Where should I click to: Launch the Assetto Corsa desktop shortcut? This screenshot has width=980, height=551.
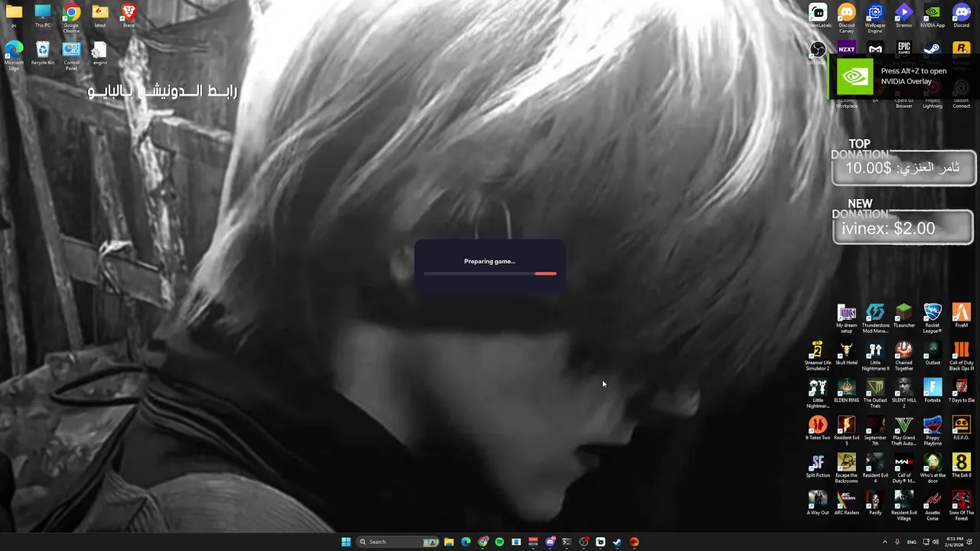933,506
